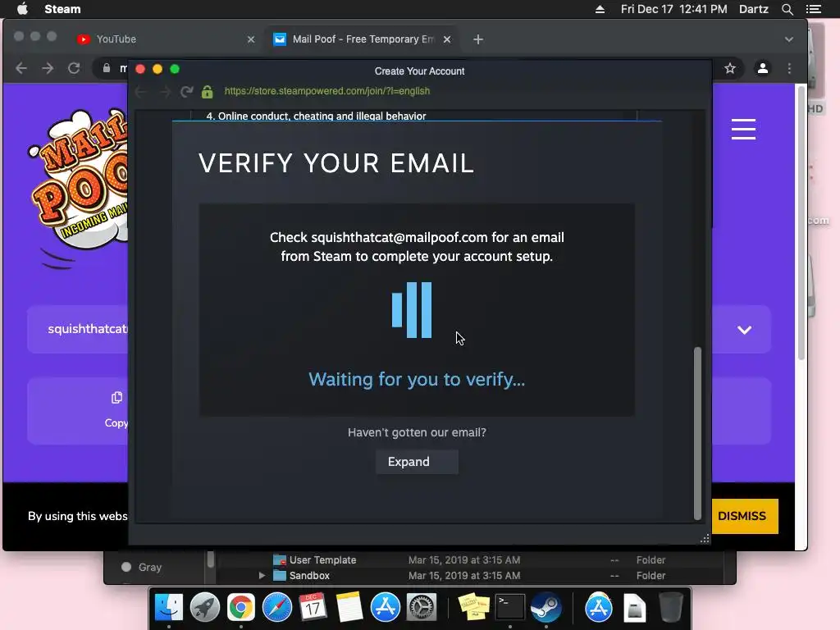Click the Steam window back arrow
This screenshot has height=630, width=840.
coord(141,92)
